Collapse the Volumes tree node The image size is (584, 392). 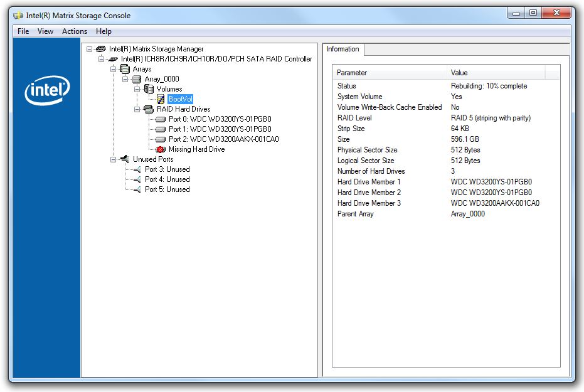(137, 89)
